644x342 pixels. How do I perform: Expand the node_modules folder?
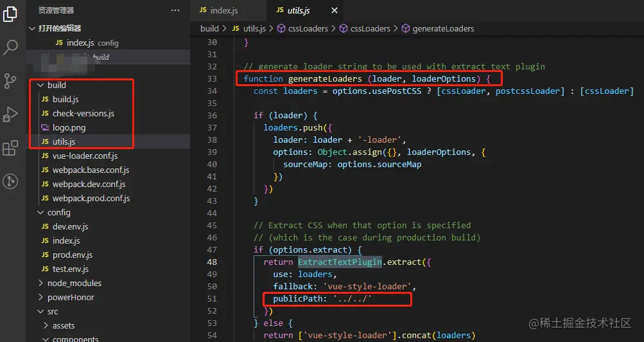tap(40, 283)
